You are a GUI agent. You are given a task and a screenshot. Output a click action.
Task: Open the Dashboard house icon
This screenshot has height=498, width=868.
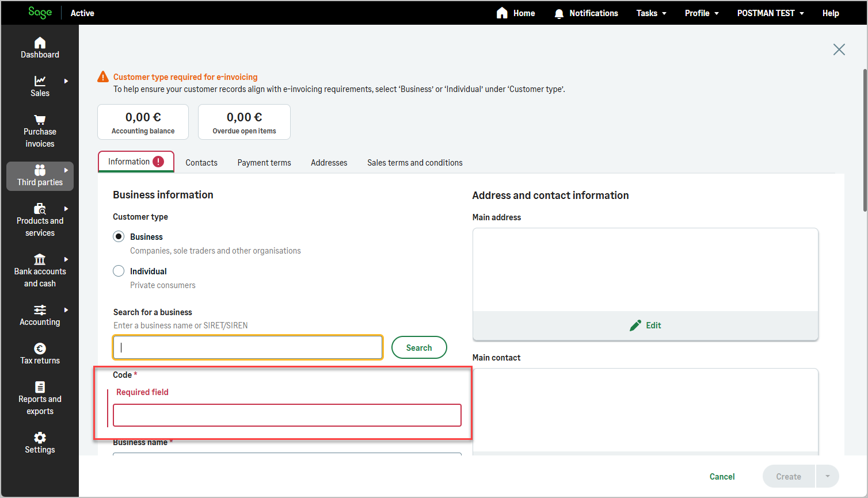click(40, 43)
